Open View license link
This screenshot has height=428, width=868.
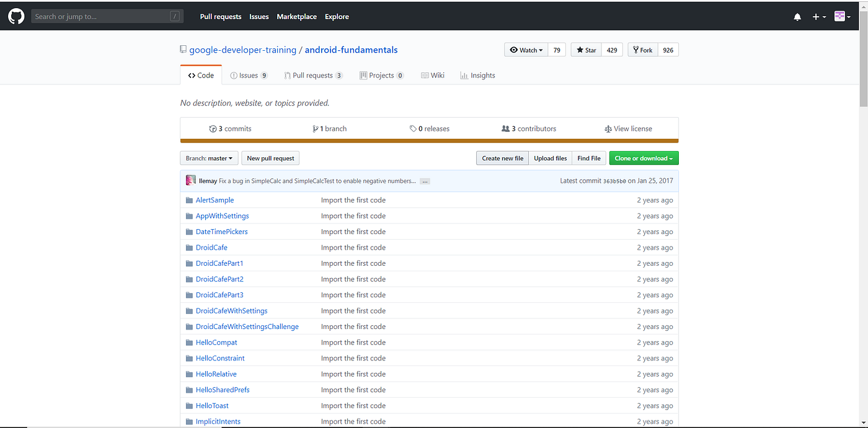pos(628,129)
